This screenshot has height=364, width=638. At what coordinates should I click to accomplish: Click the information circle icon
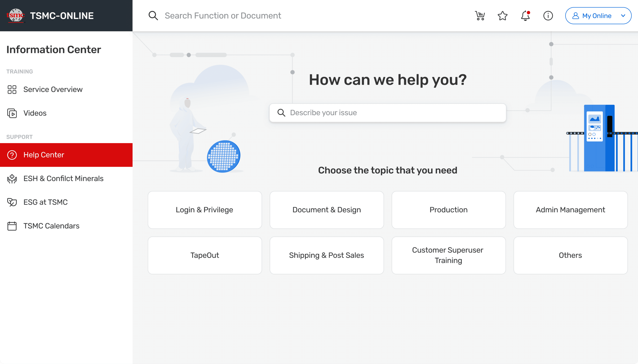[548, 16]
